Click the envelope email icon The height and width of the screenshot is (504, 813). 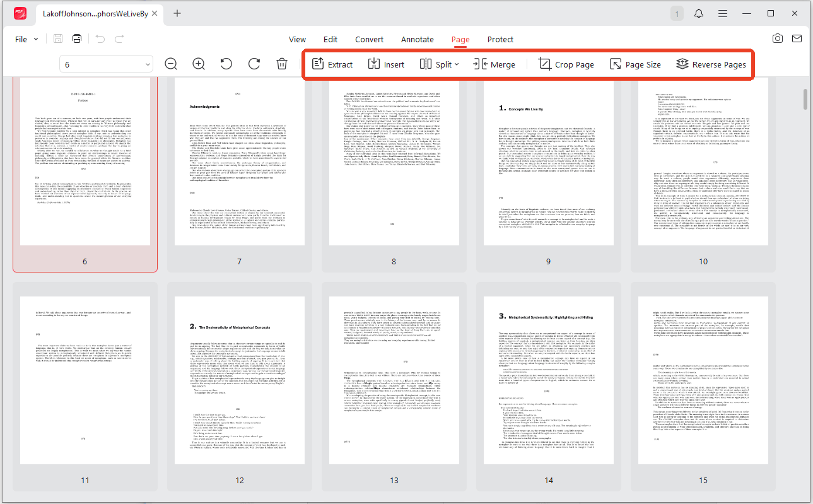coord(797,38)
